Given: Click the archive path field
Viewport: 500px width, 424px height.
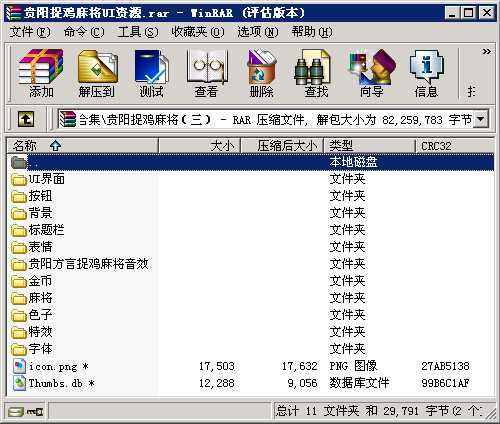Looking at the screenshot, I should point(267,119).
